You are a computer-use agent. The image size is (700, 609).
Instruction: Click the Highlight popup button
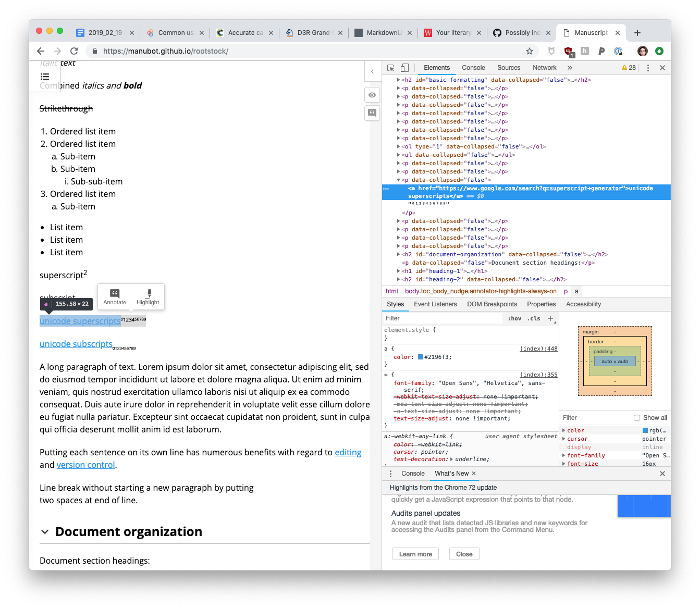pos(148,297)
